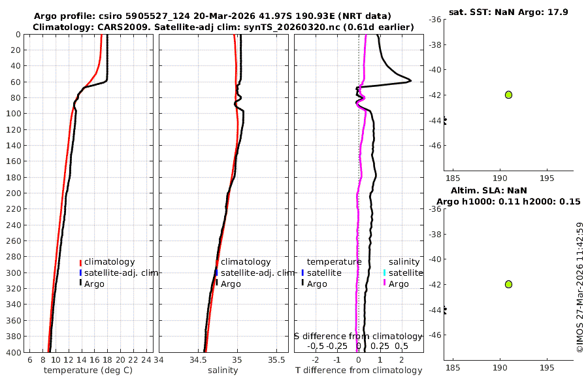
Task: Click the blue satellite temperature difference legend marker
Action: 302,272
